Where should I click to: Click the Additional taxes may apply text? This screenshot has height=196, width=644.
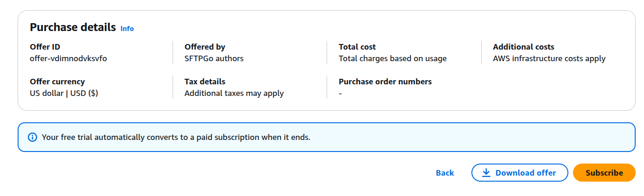234,93
